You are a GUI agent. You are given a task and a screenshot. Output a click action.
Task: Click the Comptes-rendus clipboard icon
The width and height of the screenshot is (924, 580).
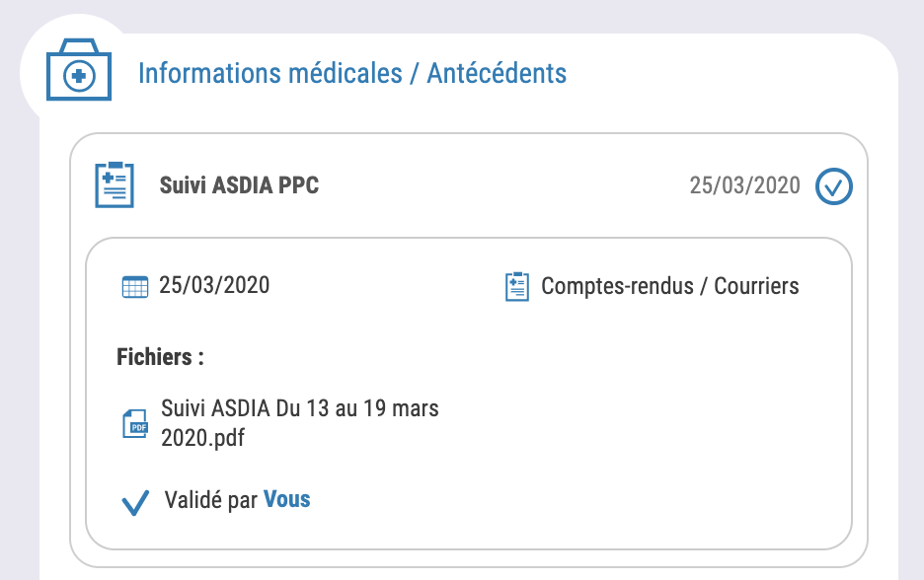click(x=517, y=287)
